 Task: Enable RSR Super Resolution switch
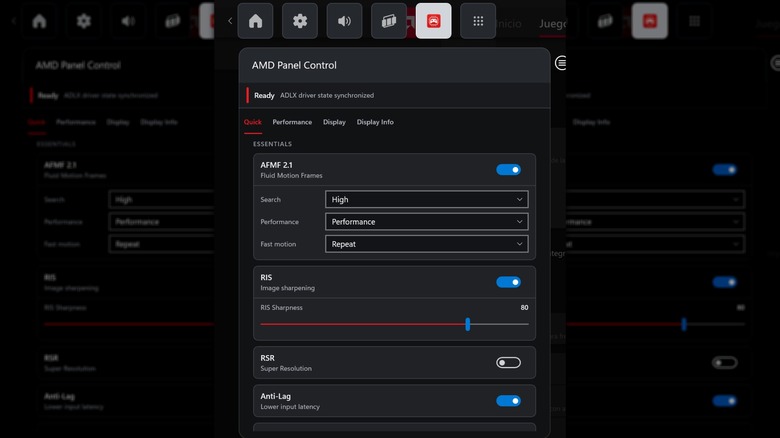(508, 363)
